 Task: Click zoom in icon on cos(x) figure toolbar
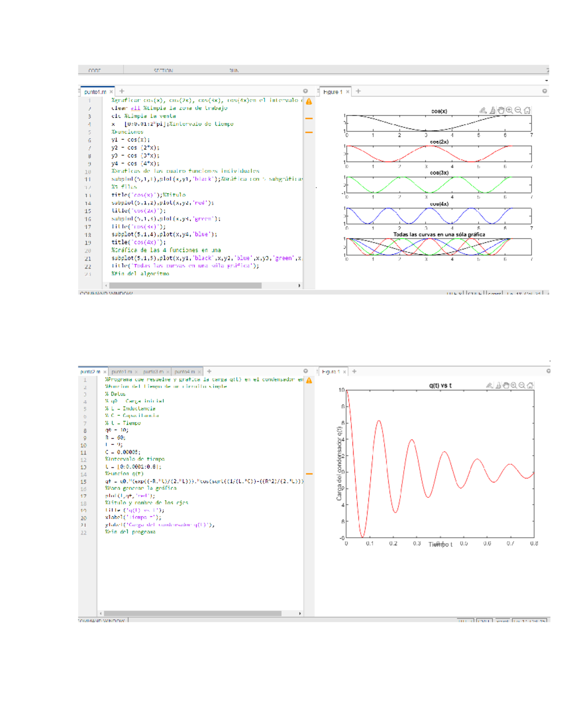(x=510, y=111)
